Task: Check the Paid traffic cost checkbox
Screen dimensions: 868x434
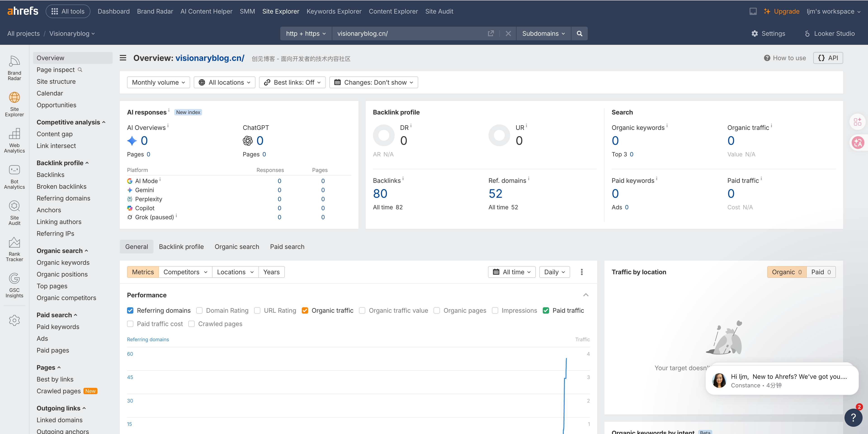Action: (x=130, y=324)
